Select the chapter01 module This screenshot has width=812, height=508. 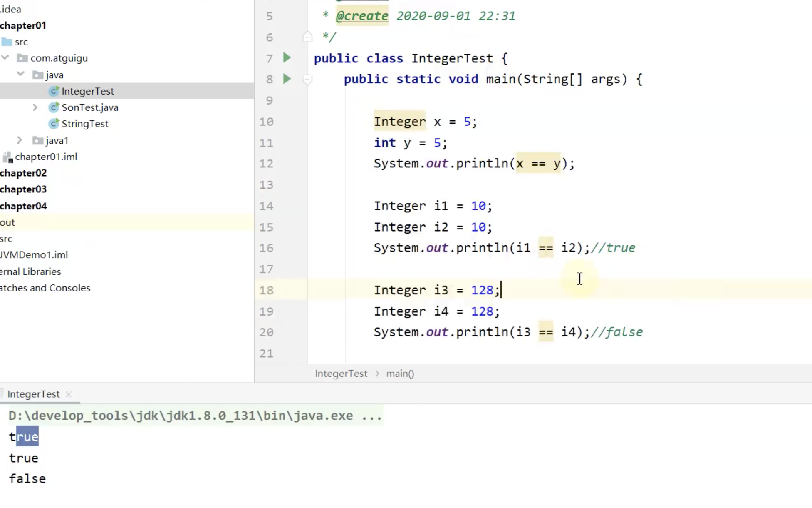click(x=23, y=25)
